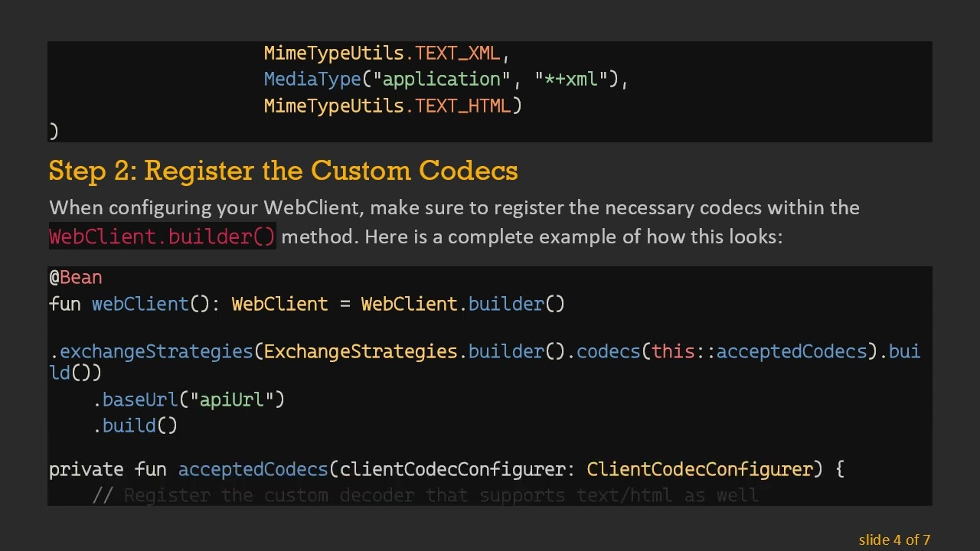Click the 'MediaType("application", "*+xml"),' line
Screen dimensions: 980x551
point(446,80)
